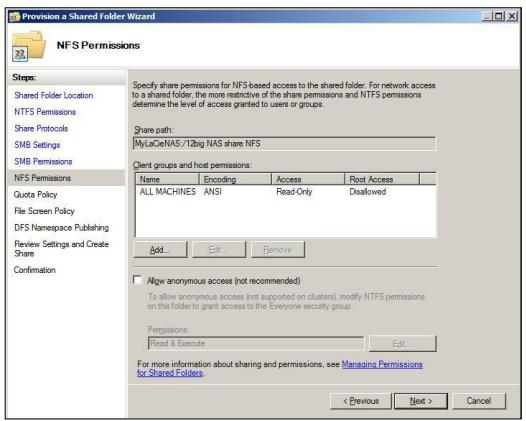Maximize the wizard window

click(x=499, y=16)
